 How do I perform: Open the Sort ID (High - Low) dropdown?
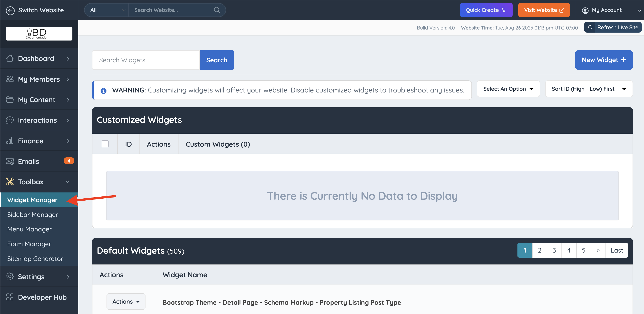(x=589, y=89)
